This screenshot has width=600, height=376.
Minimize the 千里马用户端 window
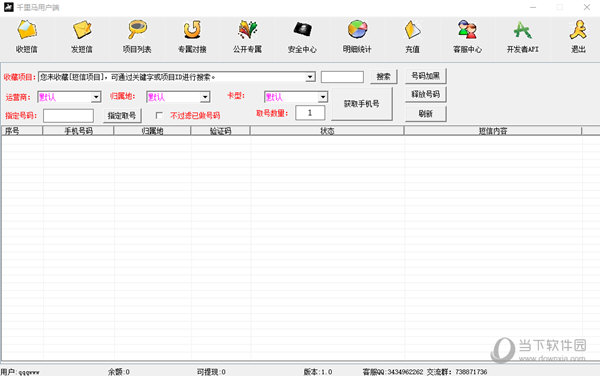click(x=533, y=7)
